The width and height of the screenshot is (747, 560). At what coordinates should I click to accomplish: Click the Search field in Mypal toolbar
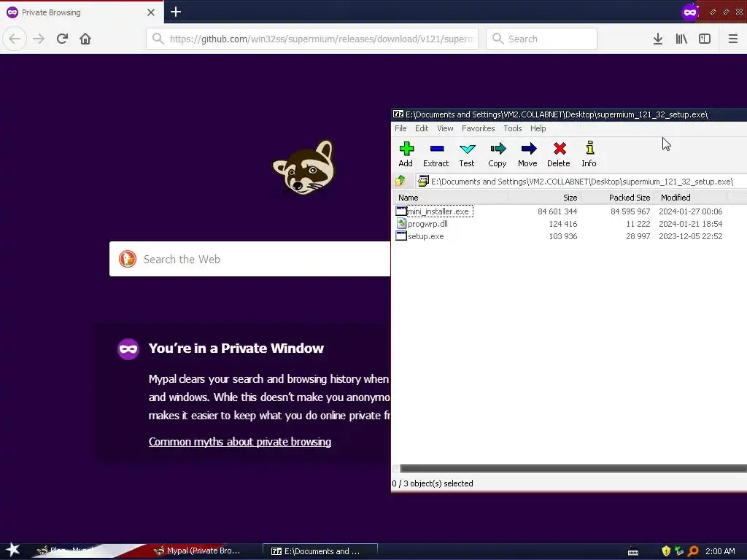tap(542, 39)
